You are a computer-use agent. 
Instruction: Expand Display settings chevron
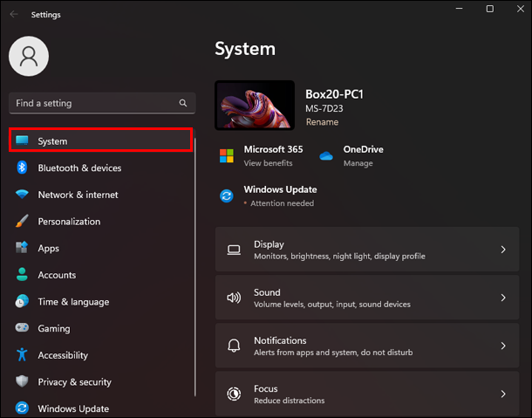coord(503,250)
